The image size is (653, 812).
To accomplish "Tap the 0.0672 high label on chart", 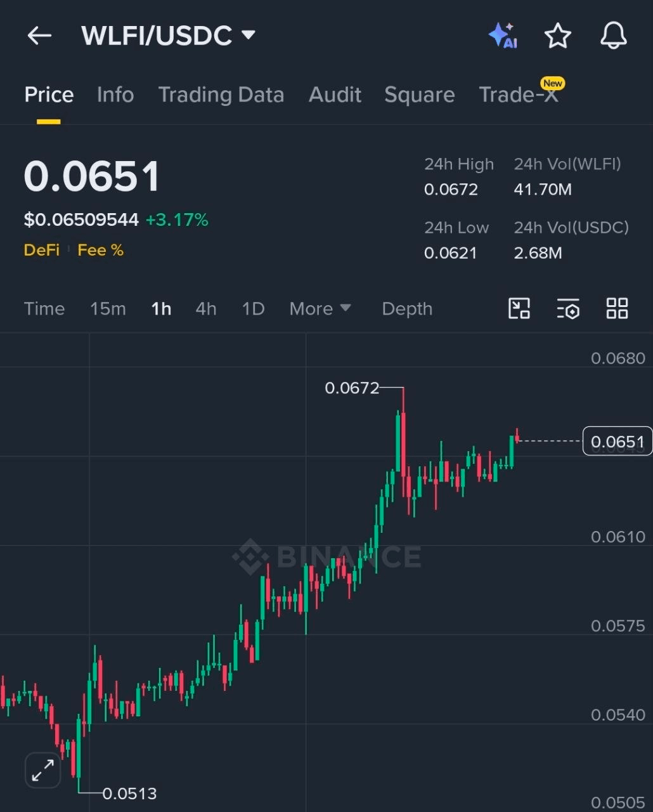I will [x=352, y=388].
